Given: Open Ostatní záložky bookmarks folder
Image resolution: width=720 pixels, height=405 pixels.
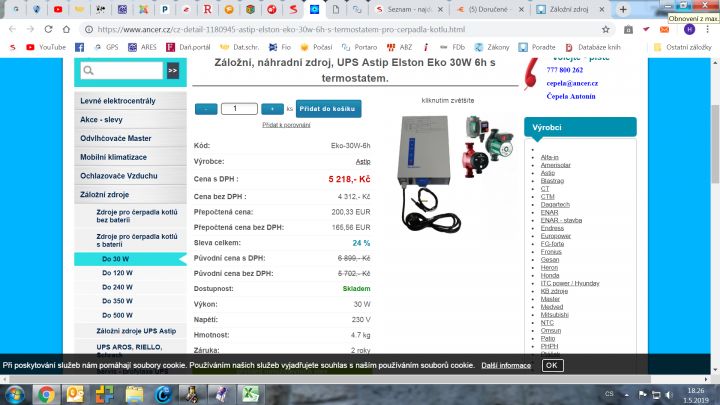Looking at the screenshot, I should (x=682, y=47).
